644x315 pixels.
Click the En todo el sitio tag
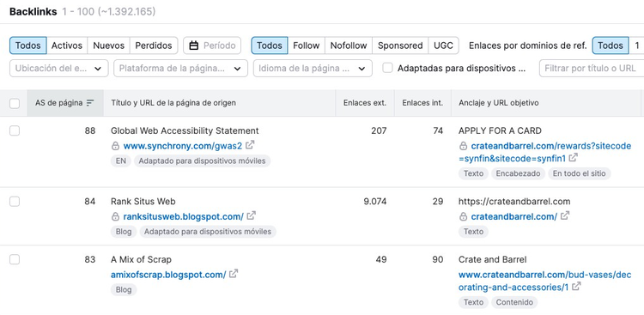pyautogui.click(x=579, y=173)
